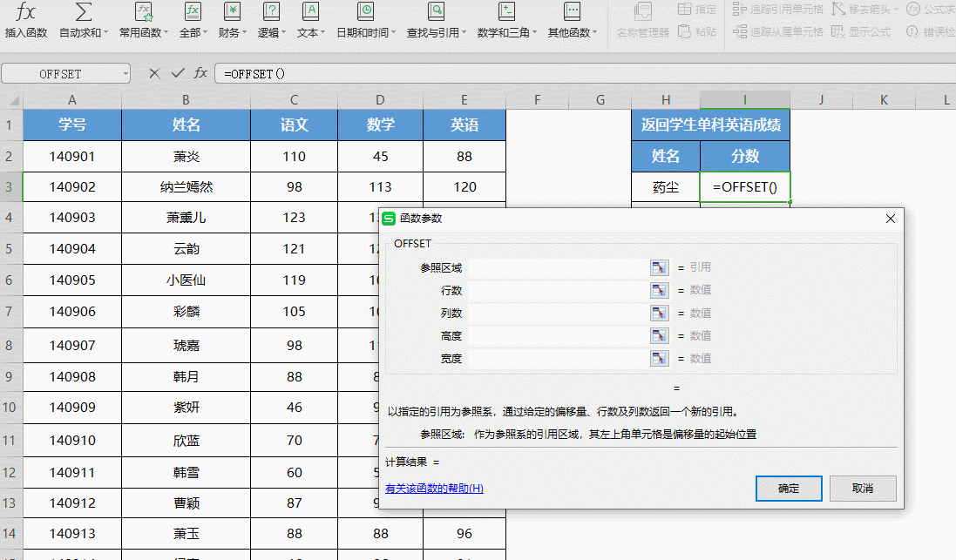Select cell I3 showing =OFFSET()
Viewport: 956px width, 560px height.
(x=745, y=187)
